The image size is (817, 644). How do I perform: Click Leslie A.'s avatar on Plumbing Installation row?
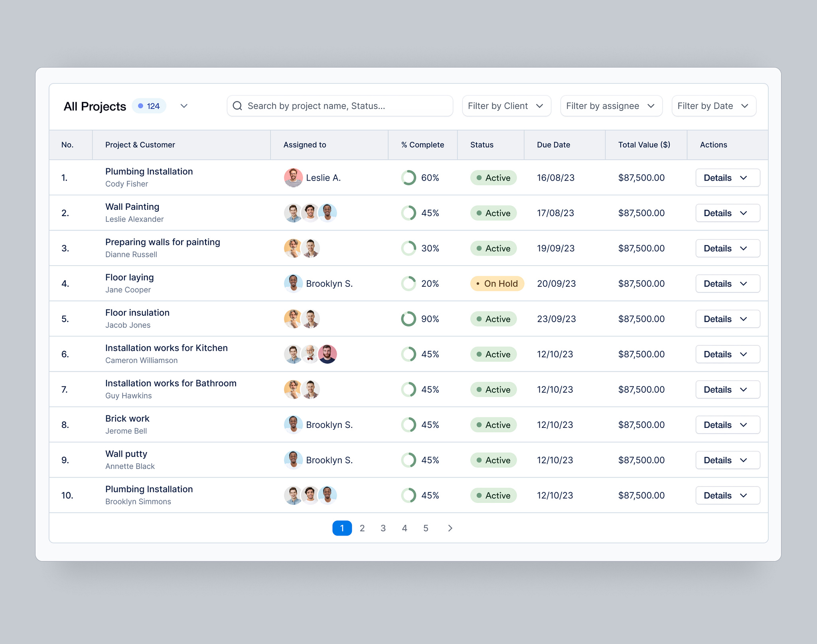[293, 177]
